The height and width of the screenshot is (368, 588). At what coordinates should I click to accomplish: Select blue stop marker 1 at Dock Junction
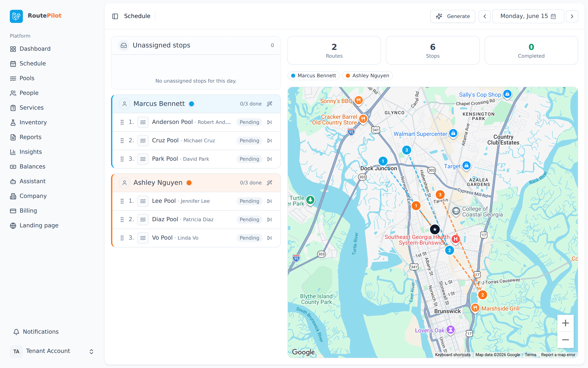[383, 161]
